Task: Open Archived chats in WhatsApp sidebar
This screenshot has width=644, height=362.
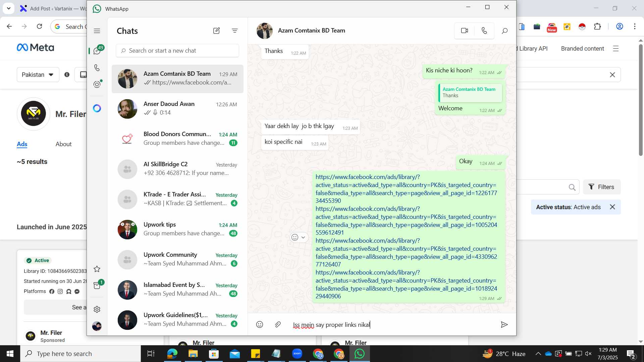Action: click(x=97, y=285)
